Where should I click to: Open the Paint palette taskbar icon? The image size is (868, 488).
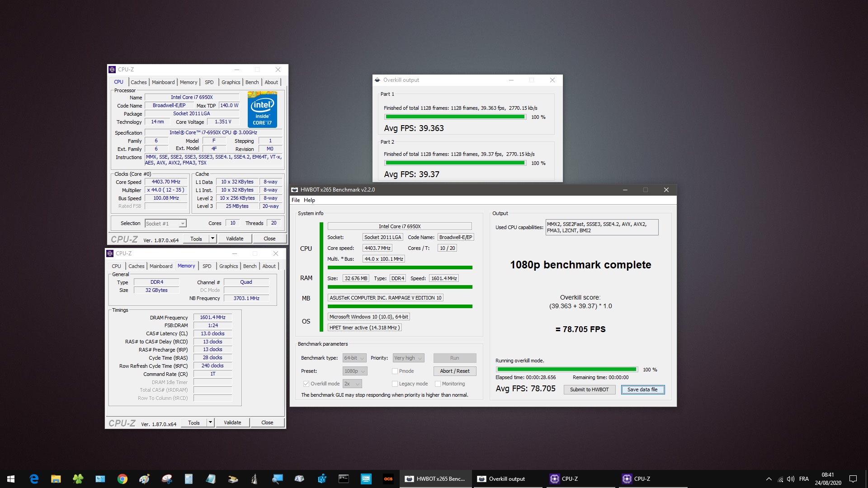pyautogui.click(x=144, y=479)
